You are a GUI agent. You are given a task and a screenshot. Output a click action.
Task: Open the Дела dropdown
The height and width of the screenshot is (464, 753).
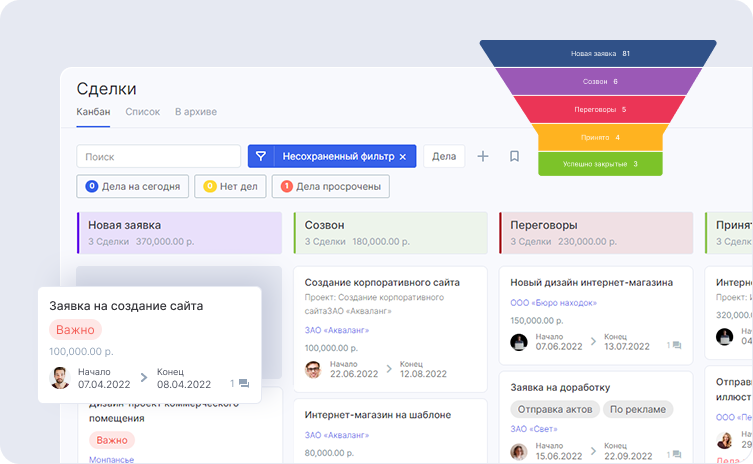444,156
